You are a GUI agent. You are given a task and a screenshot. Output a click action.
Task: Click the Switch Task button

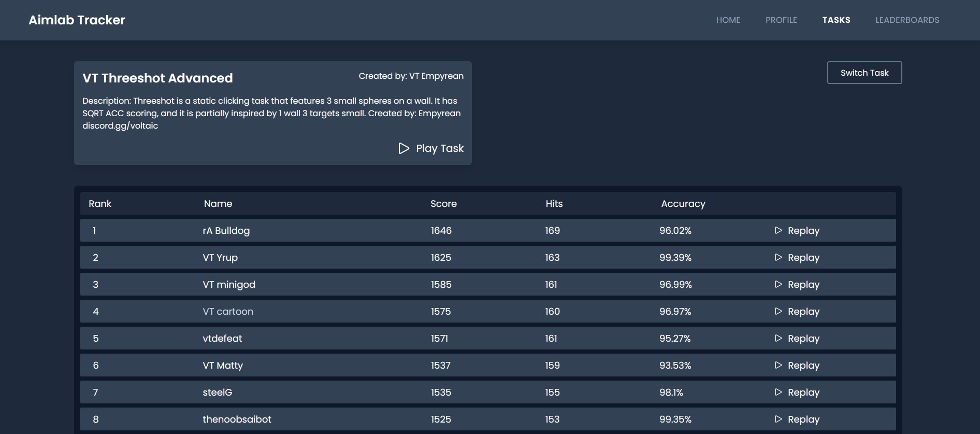coord(864,73)
